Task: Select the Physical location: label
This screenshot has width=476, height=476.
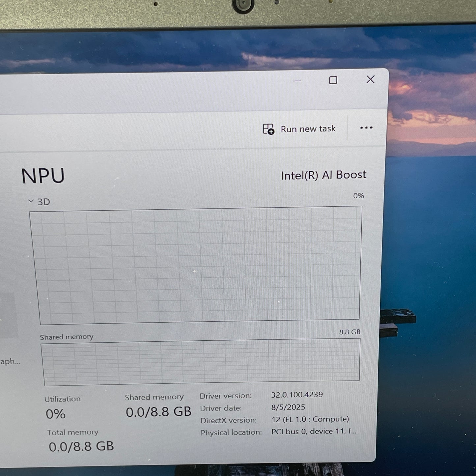Action: coord(231,433)
